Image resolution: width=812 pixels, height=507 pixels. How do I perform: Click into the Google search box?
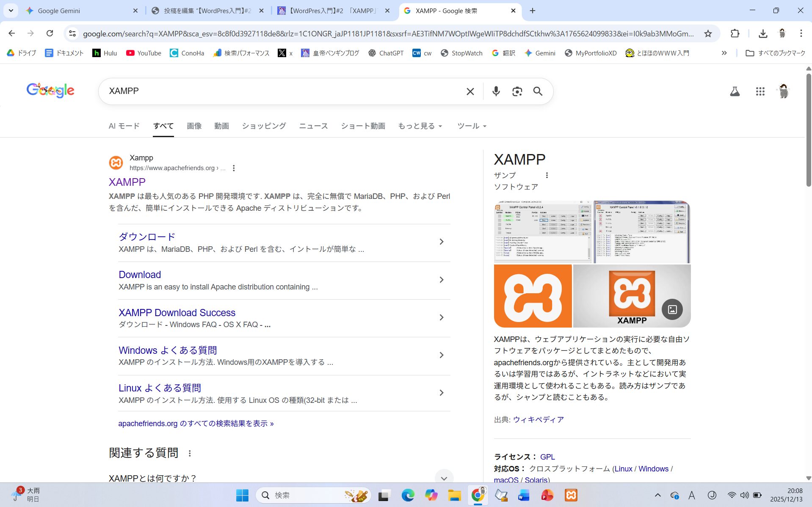click(284, 91)
